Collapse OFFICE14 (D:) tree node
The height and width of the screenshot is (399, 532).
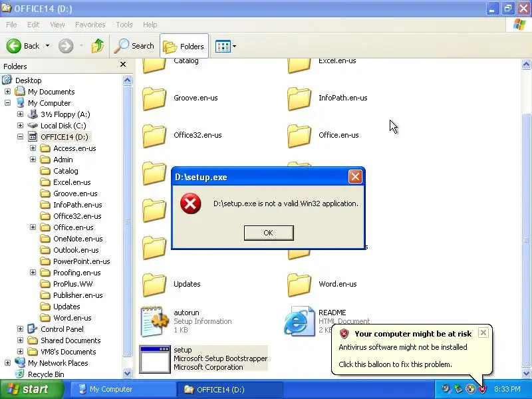(x=21, y=137)
